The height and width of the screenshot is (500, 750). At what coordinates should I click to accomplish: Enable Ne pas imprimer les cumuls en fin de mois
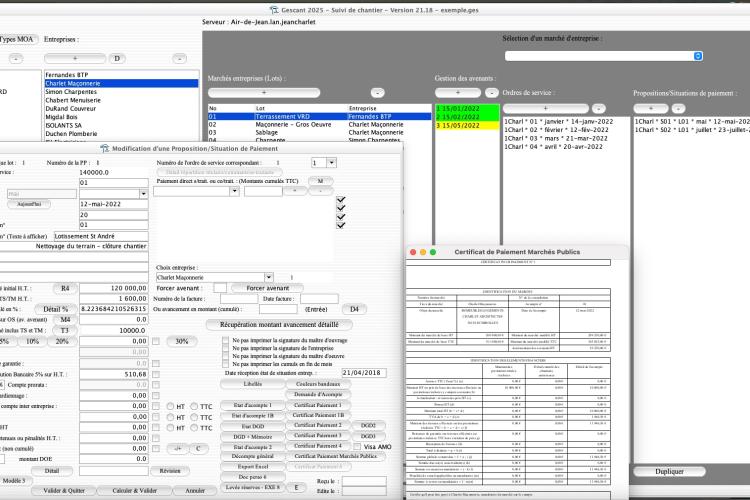pos(225,364)
